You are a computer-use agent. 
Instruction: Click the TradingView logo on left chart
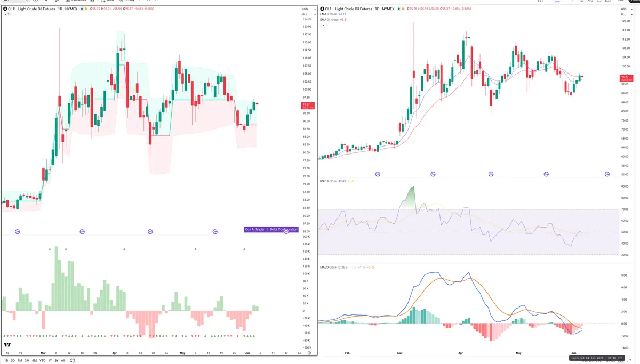(7, 345)
